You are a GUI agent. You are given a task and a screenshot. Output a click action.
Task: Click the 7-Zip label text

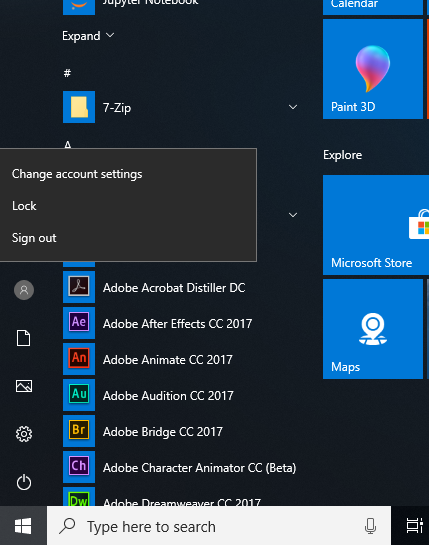tap(117, 108)
